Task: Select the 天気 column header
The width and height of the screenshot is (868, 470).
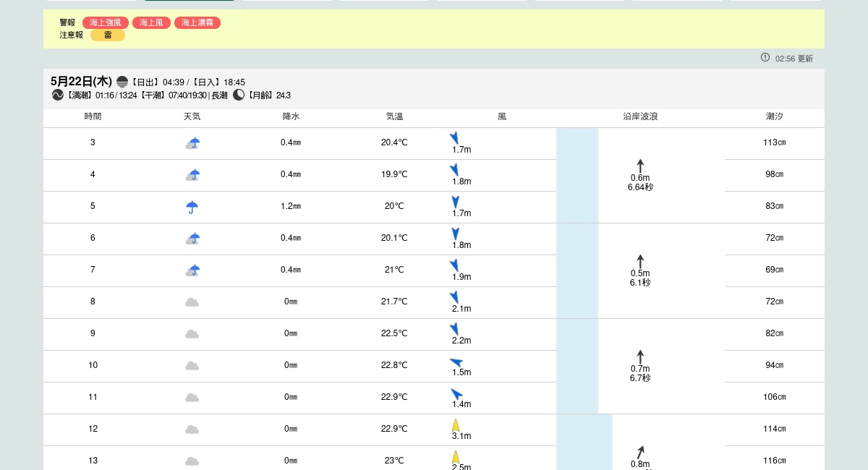Action: (x=192, y=116)
